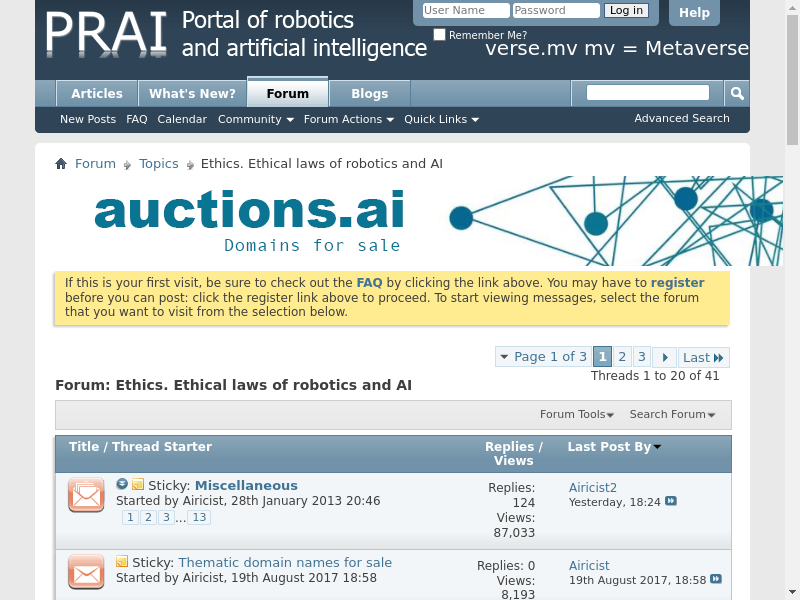Click the home icon in breadcrumb
Screen dimensions: 800x600
point(61,164)
